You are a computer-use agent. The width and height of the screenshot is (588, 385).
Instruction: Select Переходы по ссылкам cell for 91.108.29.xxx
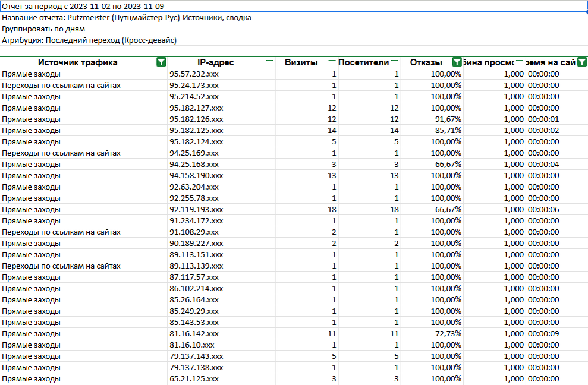pos(84,232)
